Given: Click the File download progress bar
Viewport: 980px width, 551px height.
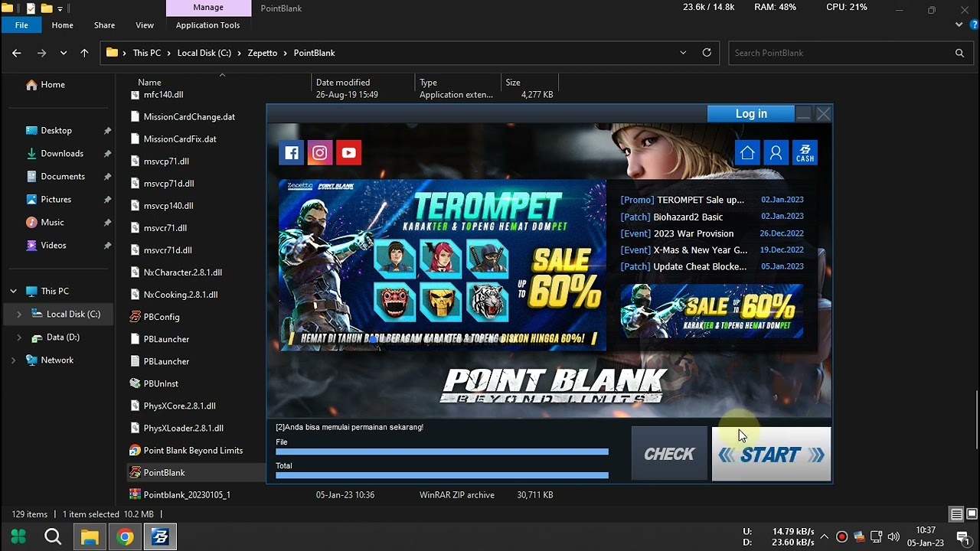Looking at the screenshot, I should (442, 452).
